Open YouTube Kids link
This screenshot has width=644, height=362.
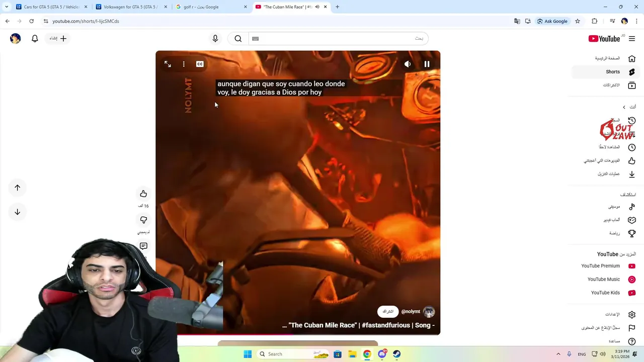[605, 293]
